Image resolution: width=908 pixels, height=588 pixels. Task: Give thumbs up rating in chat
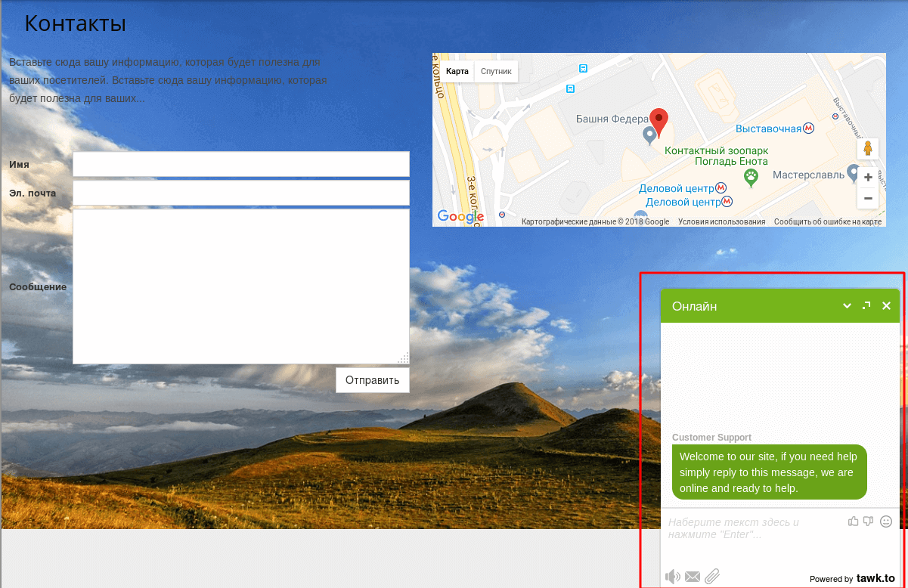854,521
